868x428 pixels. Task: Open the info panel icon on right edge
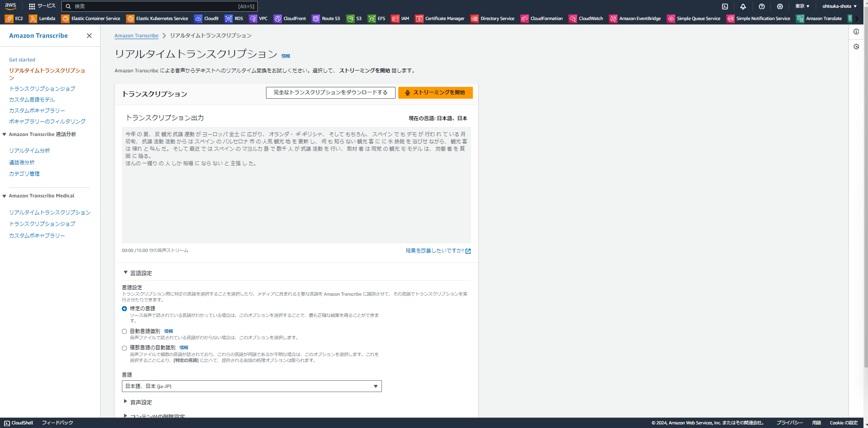856,32
